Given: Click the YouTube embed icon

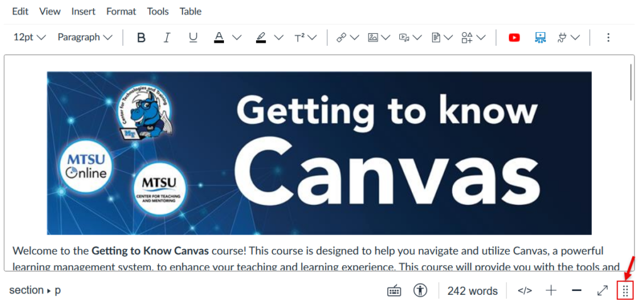Looking at the screenshot, I should point(514,38).
